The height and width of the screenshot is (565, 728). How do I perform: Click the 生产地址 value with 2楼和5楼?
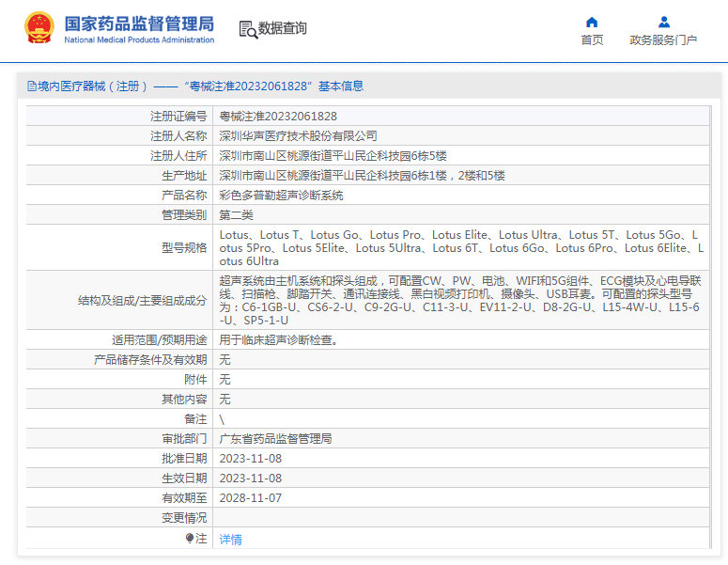click(x=363, y=175)
